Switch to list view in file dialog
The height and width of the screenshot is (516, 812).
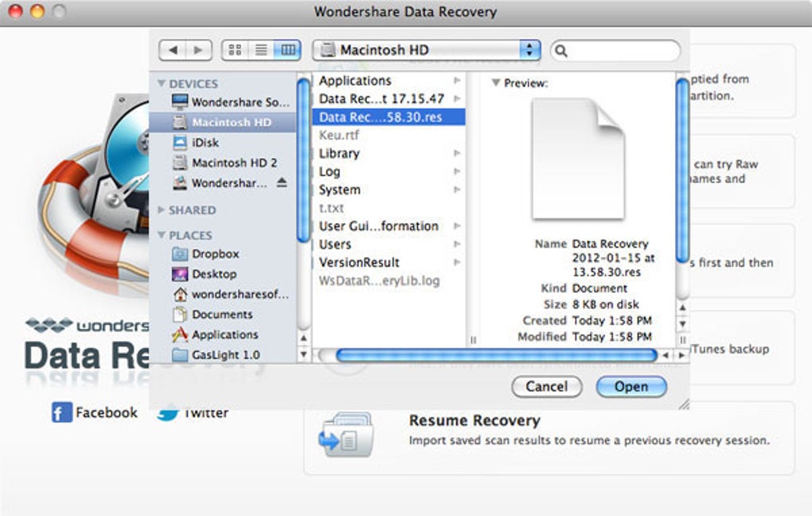(x=262, y=49)
